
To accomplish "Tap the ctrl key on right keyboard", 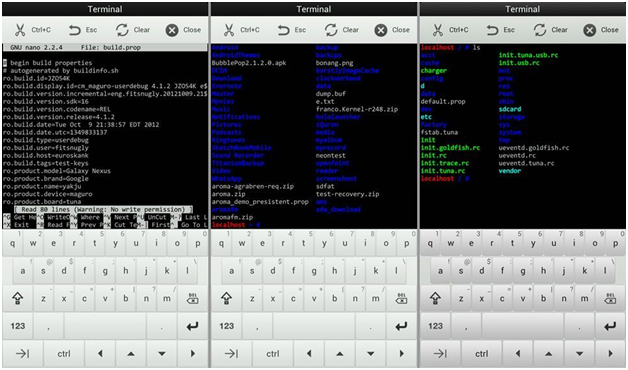I will tap(481, 354).
